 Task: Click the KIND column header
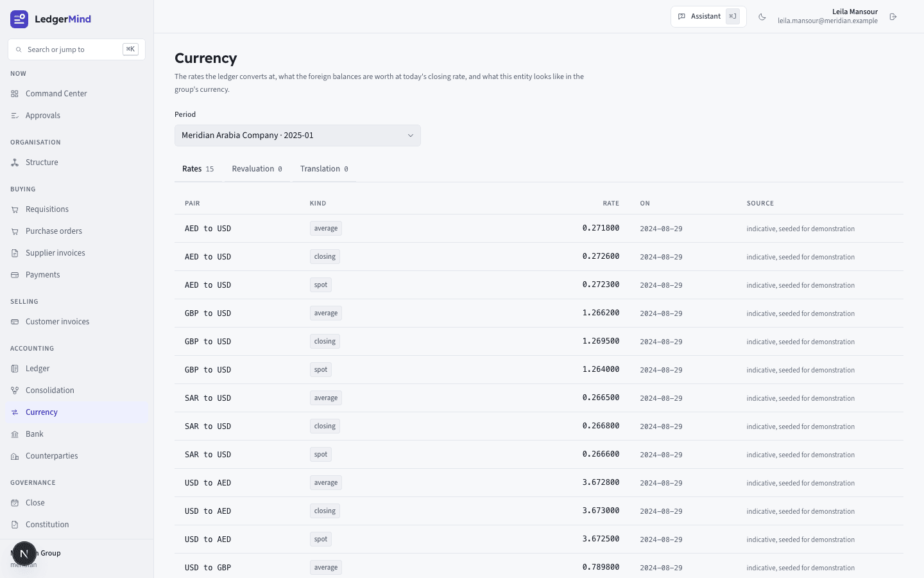pyautogui.click(x=318, y=204)
